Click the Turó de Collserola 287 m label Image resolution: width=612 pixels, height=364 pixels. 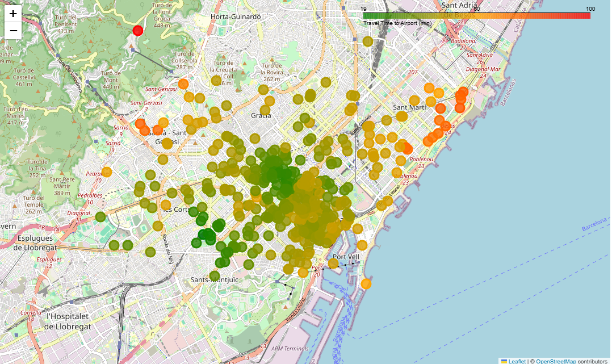click(184, 60)
